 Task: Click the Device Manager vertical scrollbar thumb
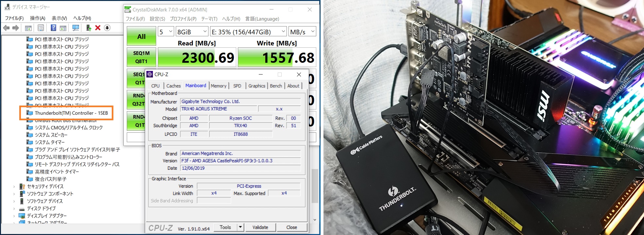coord(315,186)
